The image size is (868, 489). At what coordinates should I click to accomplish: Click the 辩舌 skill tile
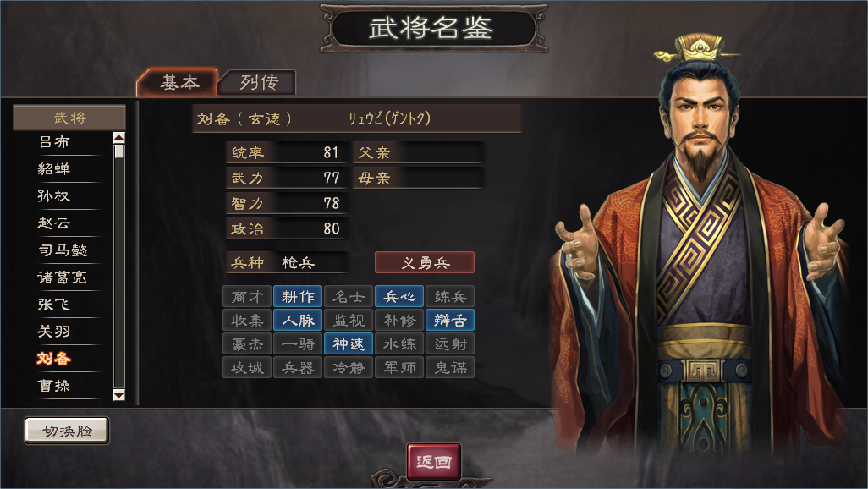pos(450,320)
